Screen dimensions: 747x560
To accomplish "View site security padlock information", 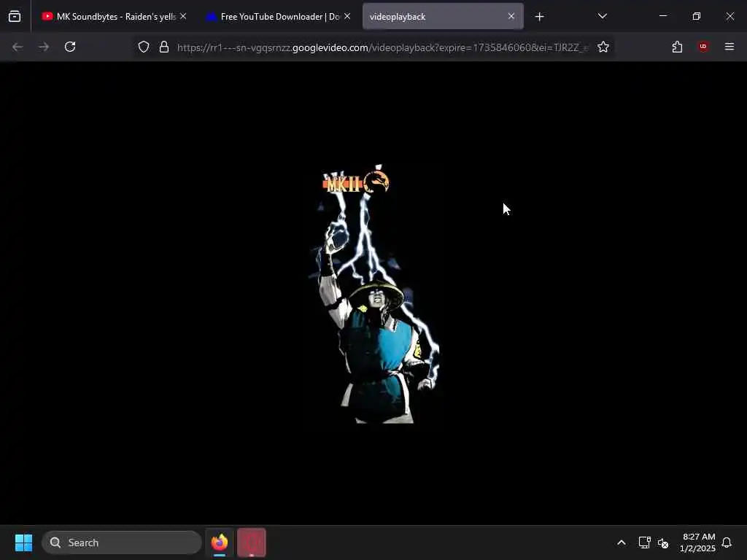I will [x=164, y=47].
